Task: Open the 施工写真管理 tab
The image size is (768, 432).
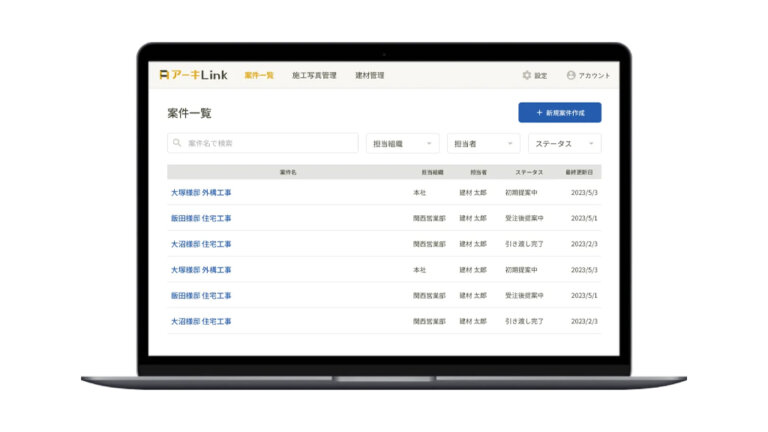Action: pos(314,75)
